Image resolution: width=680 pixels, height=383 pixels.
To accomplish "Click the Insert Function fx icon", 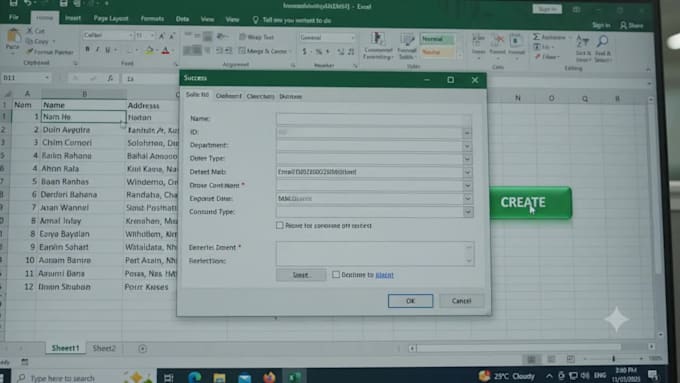I will [x=110, y=78].
